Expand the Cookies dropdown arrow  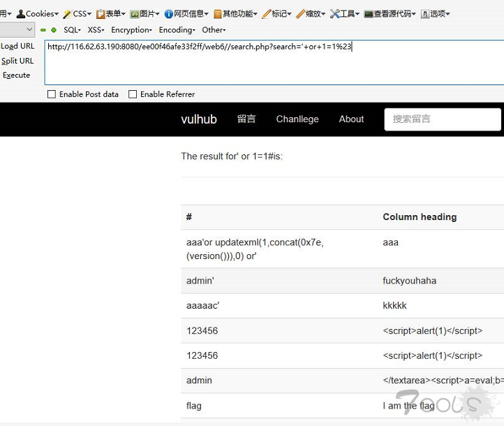coord(57,14)
